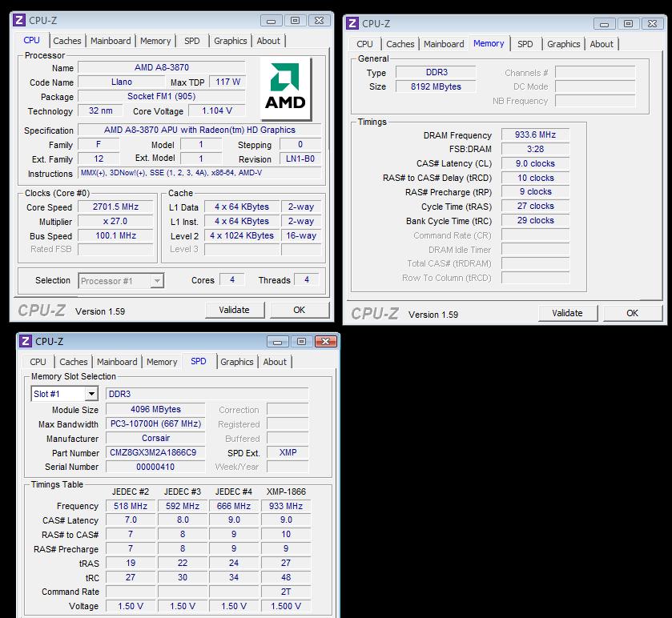Screen dimensions: 672x618
Task: Click the XMP-1866 Command Rate value 2T
Action: click(x=286, y=592)
